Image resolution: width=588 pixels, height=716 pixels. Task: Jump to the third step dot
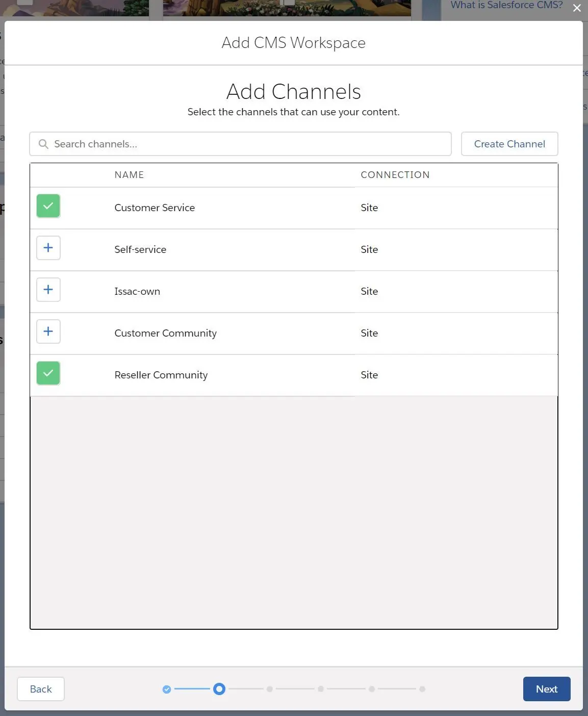pos(270,689)
